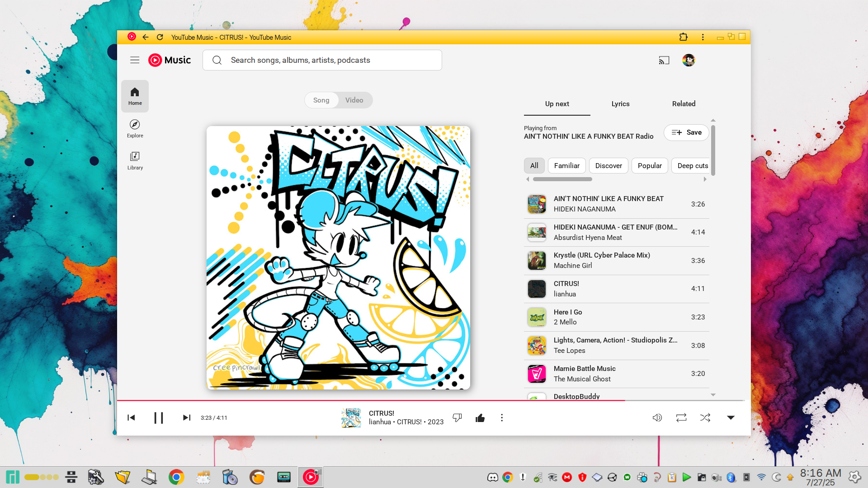
Task: Play HIDEKI NAGANUMA - GET ENUF queue item
Action: (616, 232)
